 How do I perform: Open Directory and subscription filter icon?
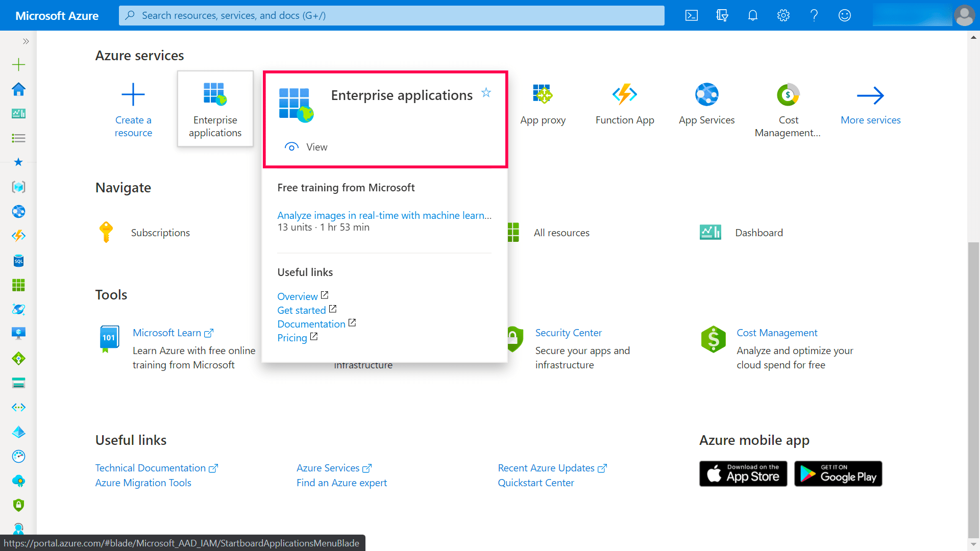[722, 15]
